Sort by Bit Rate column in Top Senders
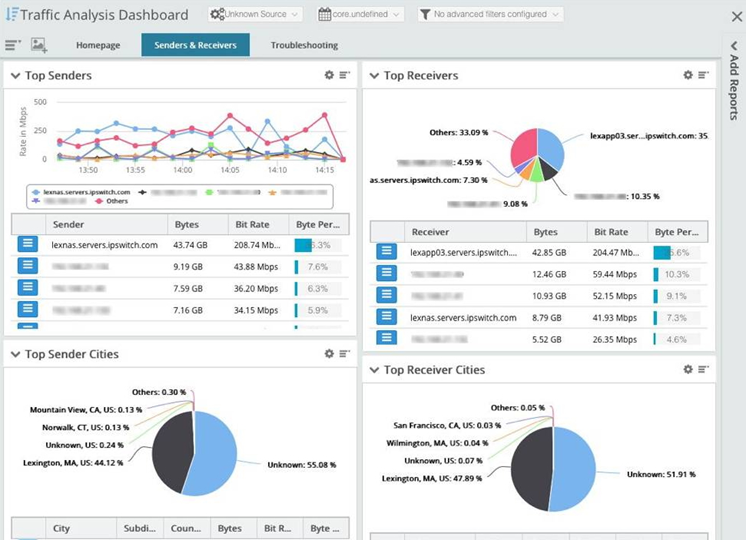 (x=257, y=225)
